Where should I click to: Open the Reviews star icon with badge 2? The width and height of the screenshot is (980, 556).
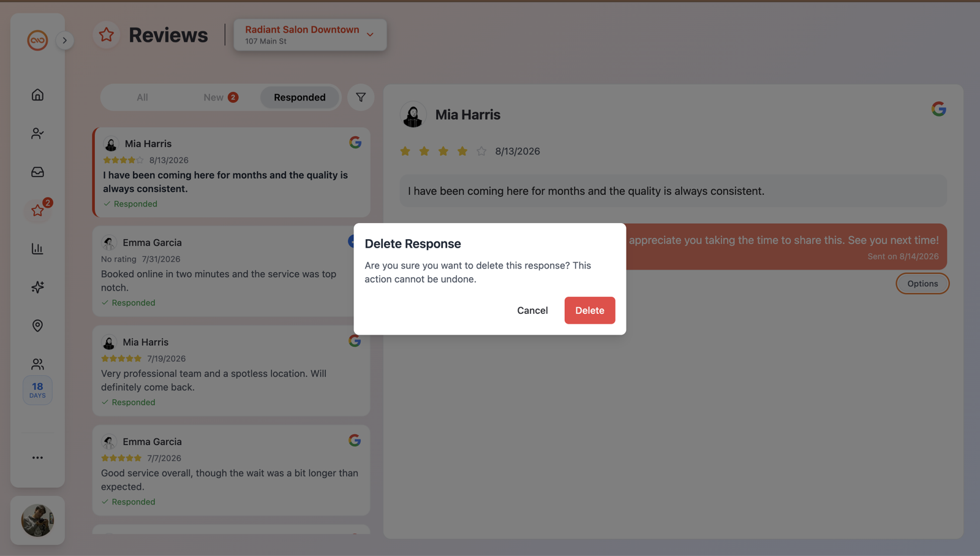coord(37,210)
